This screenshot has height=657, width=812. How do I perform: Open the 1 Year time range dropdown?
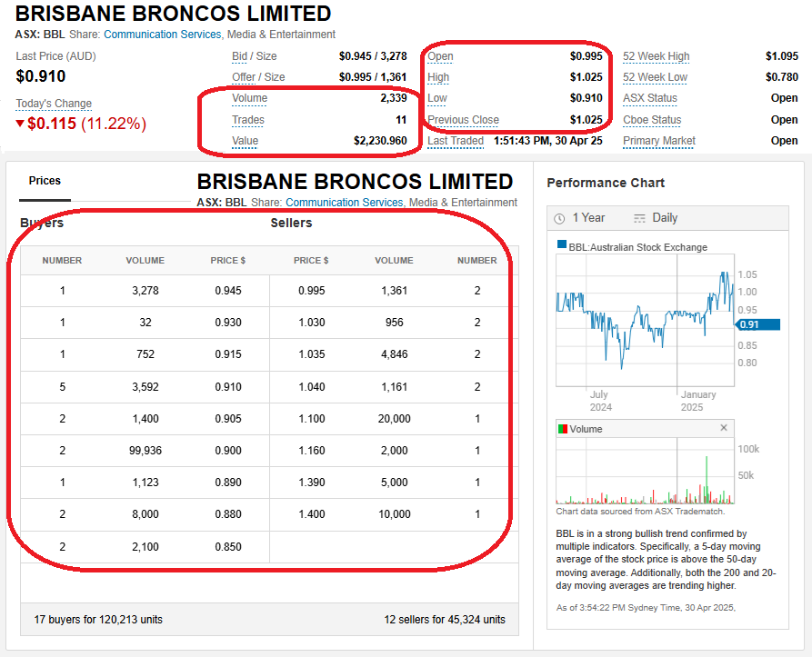(587, 218)
